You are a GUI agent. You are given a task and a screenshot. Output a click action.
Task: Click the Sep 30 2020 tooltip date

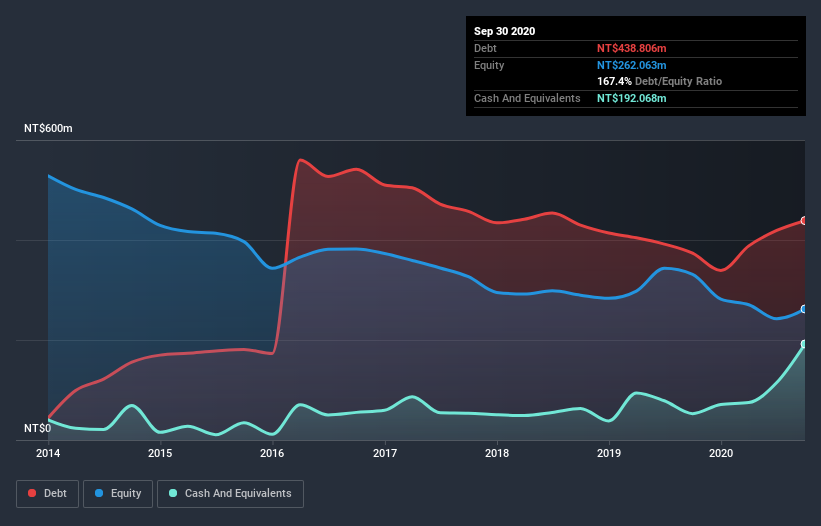[504, 31]
